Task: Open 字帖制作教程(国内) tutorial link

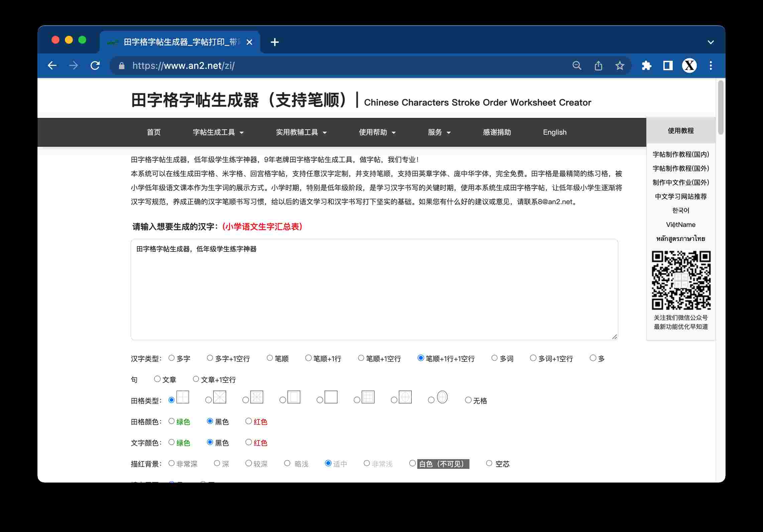Action: (680, 154)
